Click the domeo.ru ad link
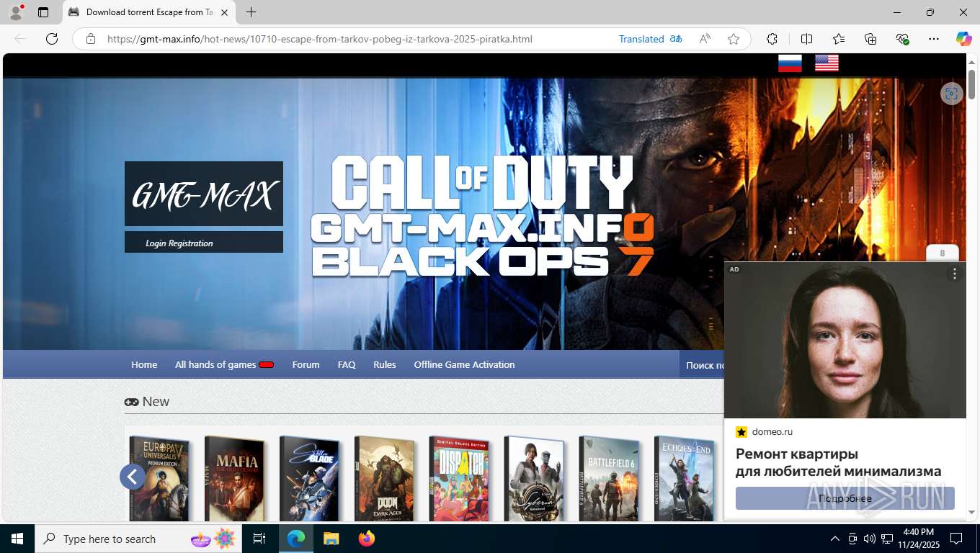 [x=772, y=432]
